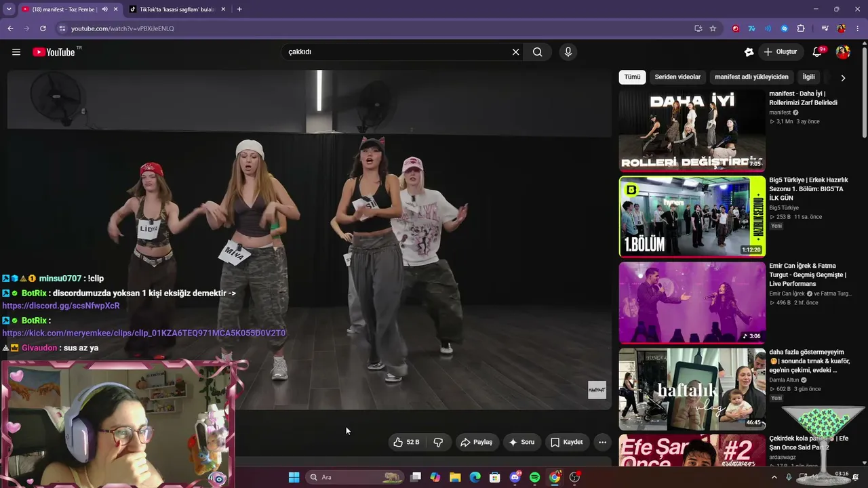Like the video with 52 B likes
The height and width of the screenshot is (488, 868).
pos(407,442)
